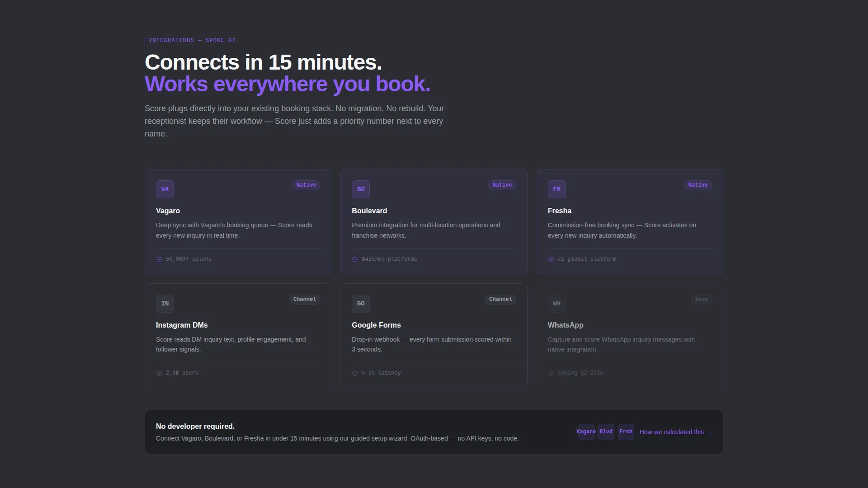Select the Boulevard card title
868x488 pixels.
point(369,211)
